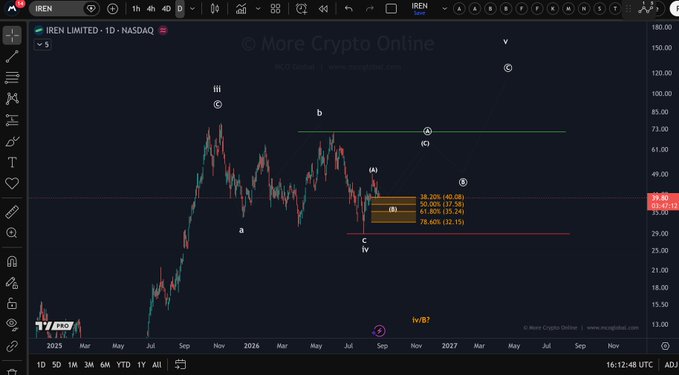Open the IREN symbol search box
The image size is (679, 375).
(x=64, y=9)
